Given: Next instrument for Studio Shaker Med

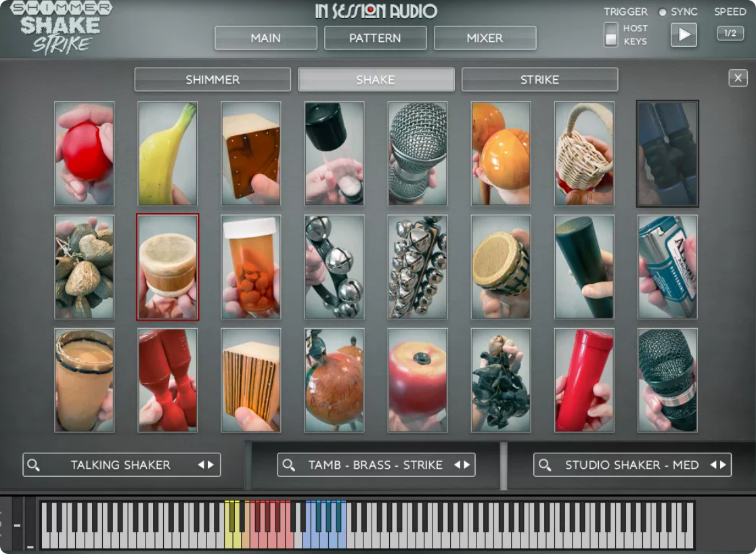Looking at the screenshot, I should point(724,465).
